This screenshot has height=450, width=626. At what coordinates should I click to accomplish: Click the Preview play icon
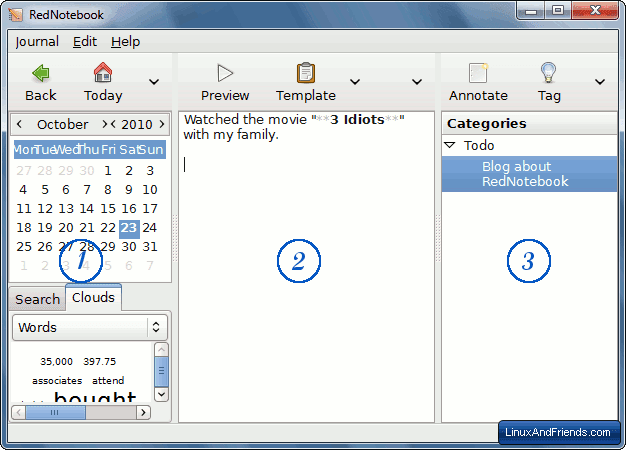[225, 73]
